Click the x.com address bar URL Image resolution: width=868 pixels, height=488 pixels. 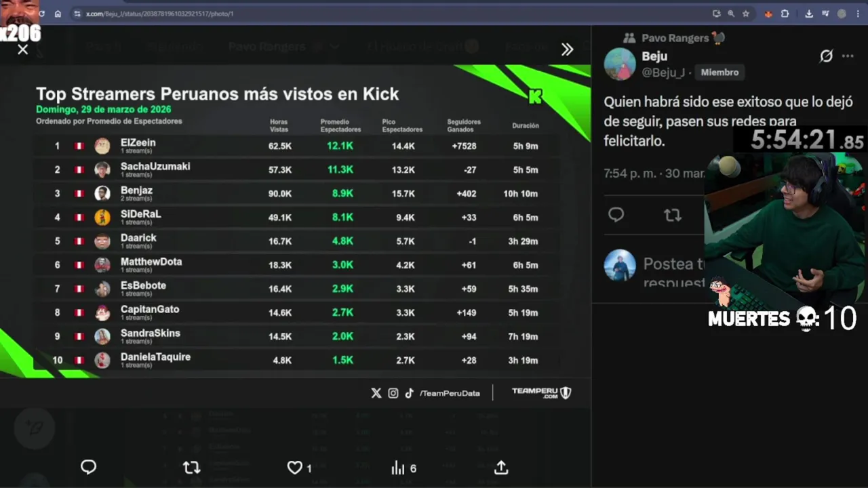click(160, 14)
